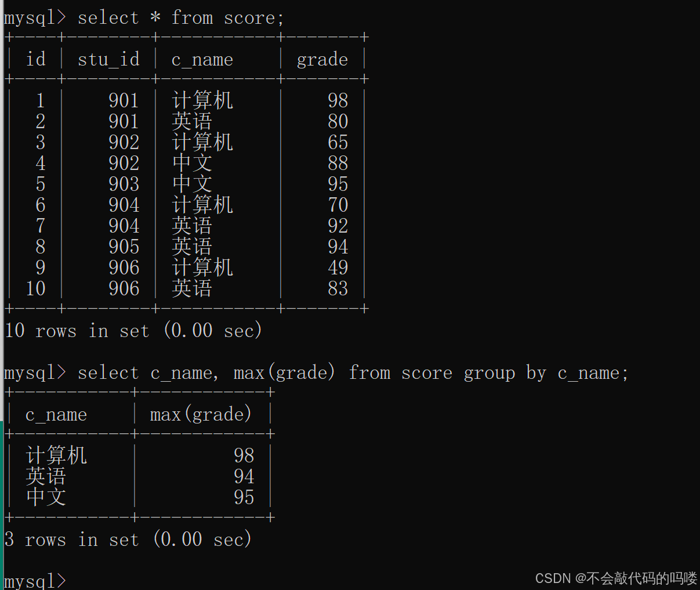Click grade 94 in the id 8 row
The height and width of the screenshot is (590, 700).
(338, 247)
